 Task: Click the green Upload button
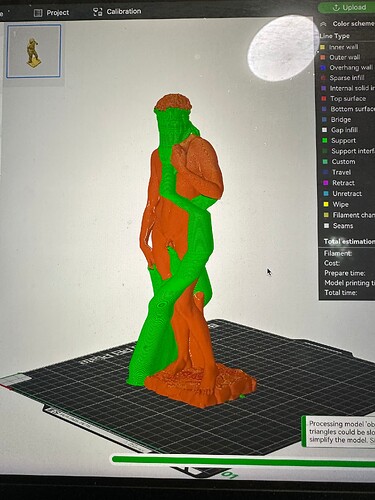[347, 7]
